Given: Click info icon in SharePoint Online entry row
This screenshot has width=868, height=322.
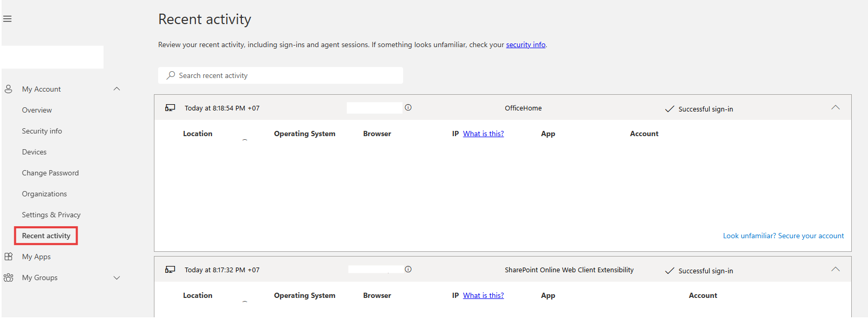Looking at the screenshot, I should click(x=408, y=269).
